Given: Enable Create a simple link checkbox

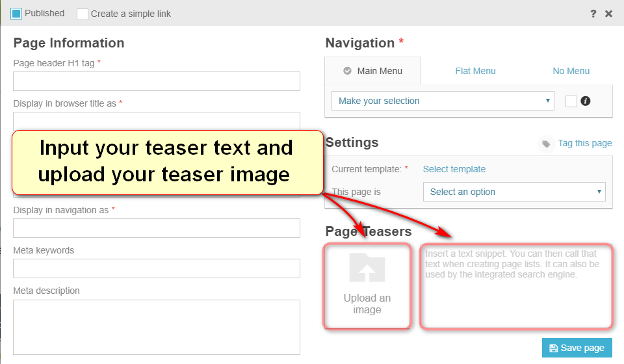Looking at the screenshot, I should [83, 14].
